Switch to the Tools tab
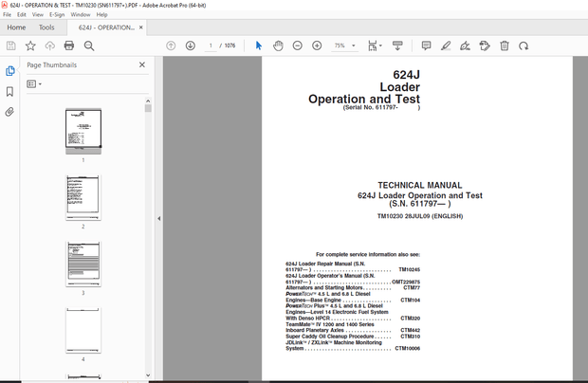Image resolution: width=588 pixels, height=383 pixels. pyautogui.click(x=46, y=27)
